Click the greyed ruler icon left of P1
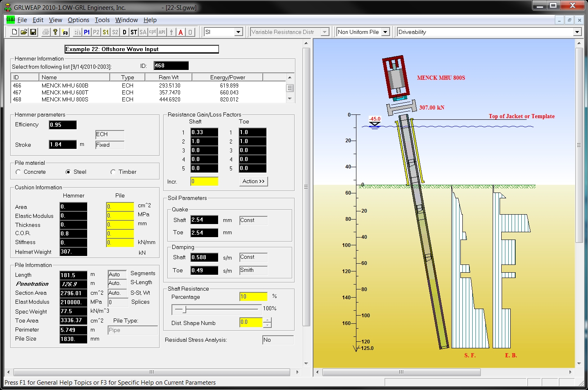Image resolution: width=588 pixels, height=390 pixels. pyautogui.click(x=77, y=32)
